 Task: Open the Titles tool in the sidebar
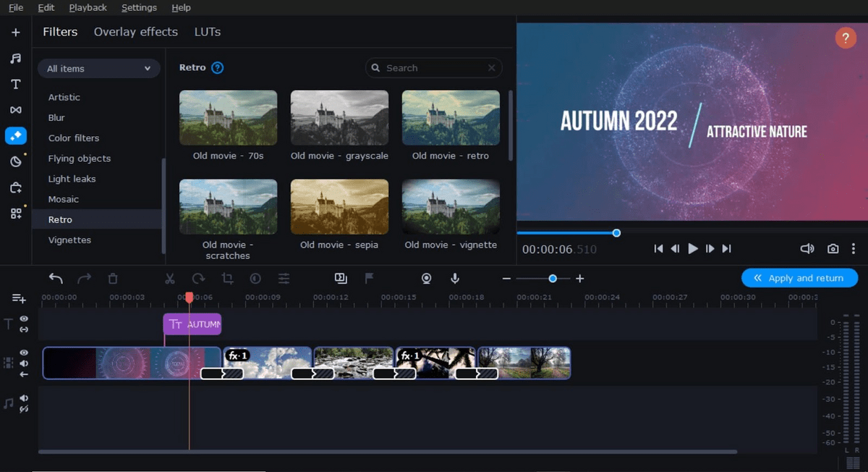(15, 84)
